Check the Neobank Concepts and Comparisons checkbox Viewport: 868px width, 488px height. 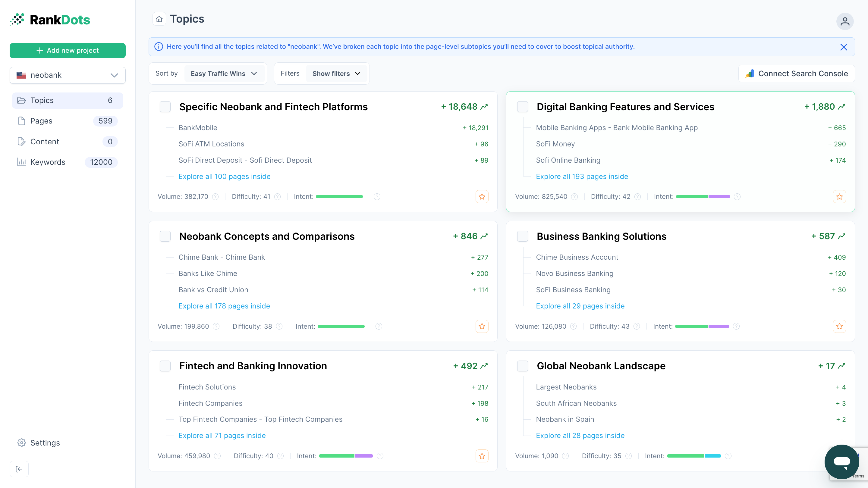165,236
